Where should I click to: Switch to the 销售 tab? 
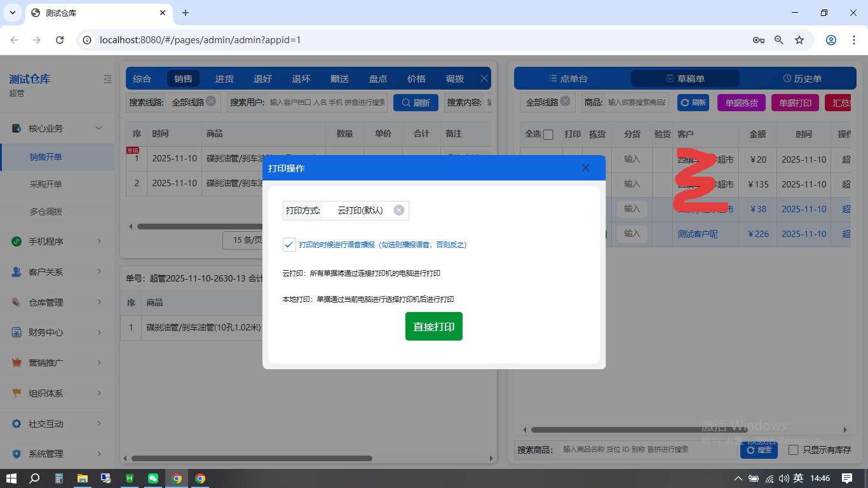click(x=184, y=78)
